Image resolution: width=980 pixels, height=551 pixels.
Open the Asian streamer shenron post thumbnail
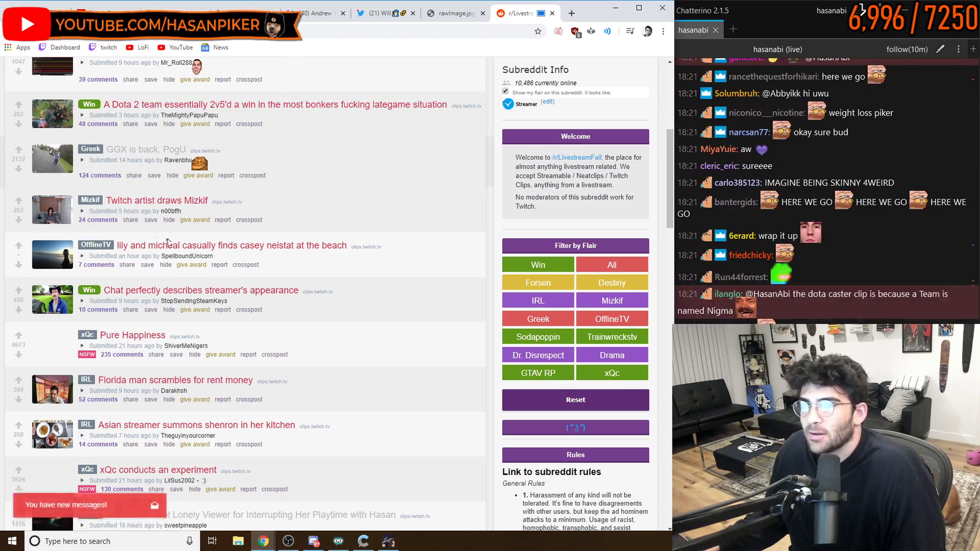53,434
